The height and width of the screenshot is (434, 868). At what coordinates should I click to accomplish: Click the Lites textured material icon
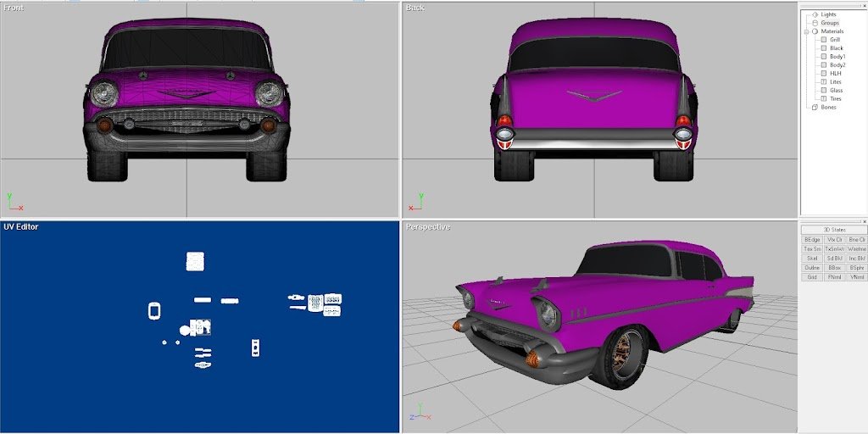pos(823,81)
